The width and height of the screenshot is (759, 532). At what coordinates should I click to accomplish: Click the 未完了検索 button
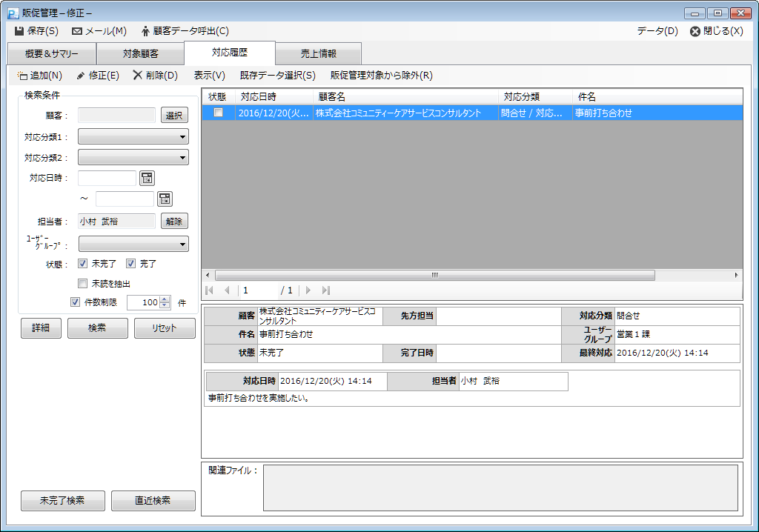[62, 501]
